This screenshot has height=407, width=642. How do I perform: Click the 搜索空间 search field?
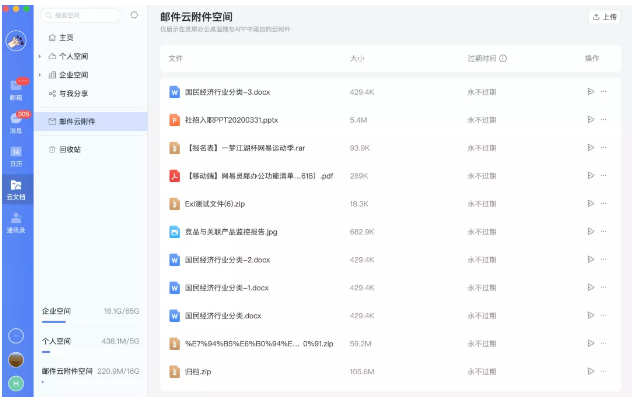(85, 16)
